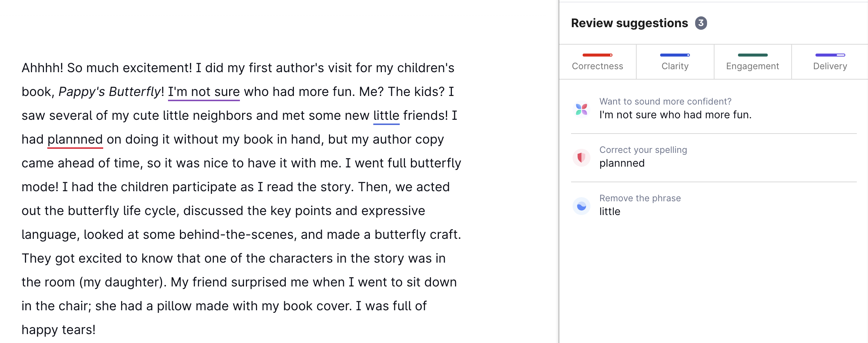Click the blue-underlined word 'little' before friends

pyautogui.click(x=386, y=116)
